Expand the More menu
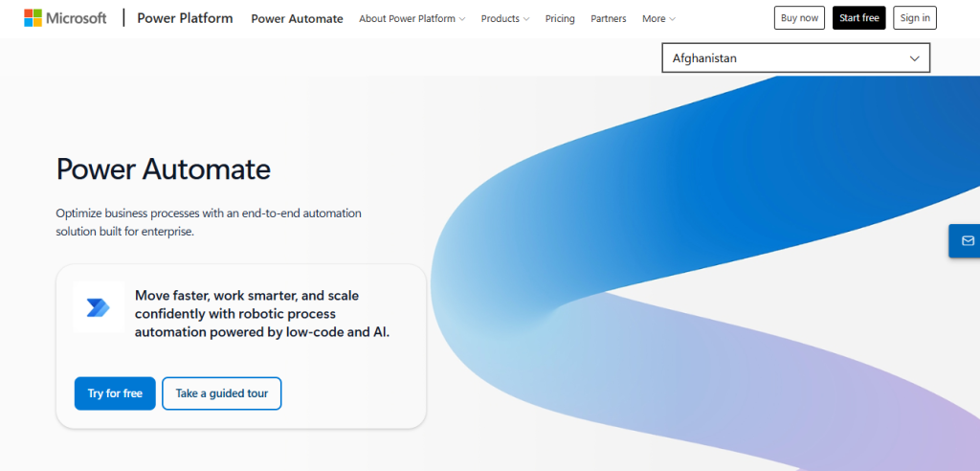980x471 pixels. tap(658, 19)
